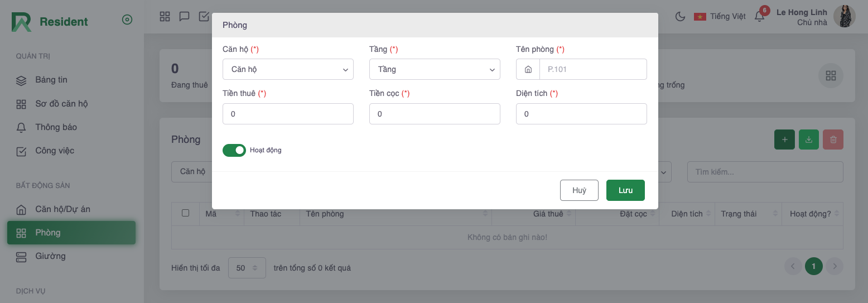
Task: Change the 50 rows per page selector
Action: tap(247, 268)
